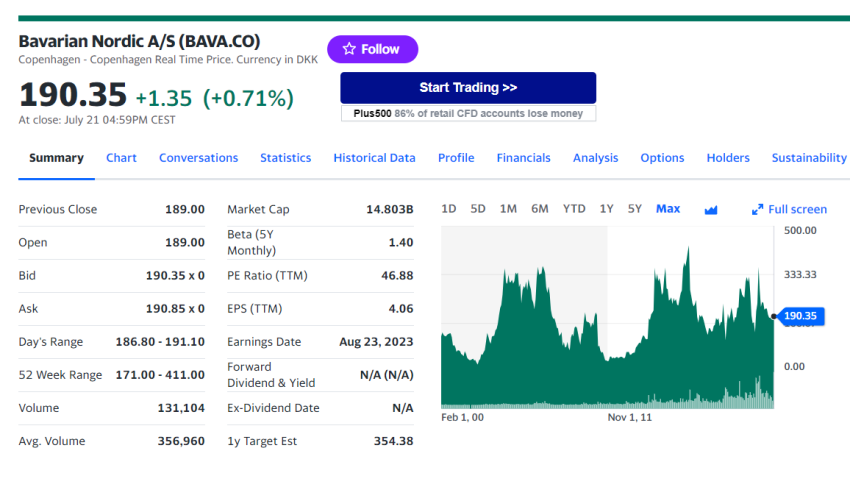
Task: Click the Ex-Dividend Date label
Action: 273,408
